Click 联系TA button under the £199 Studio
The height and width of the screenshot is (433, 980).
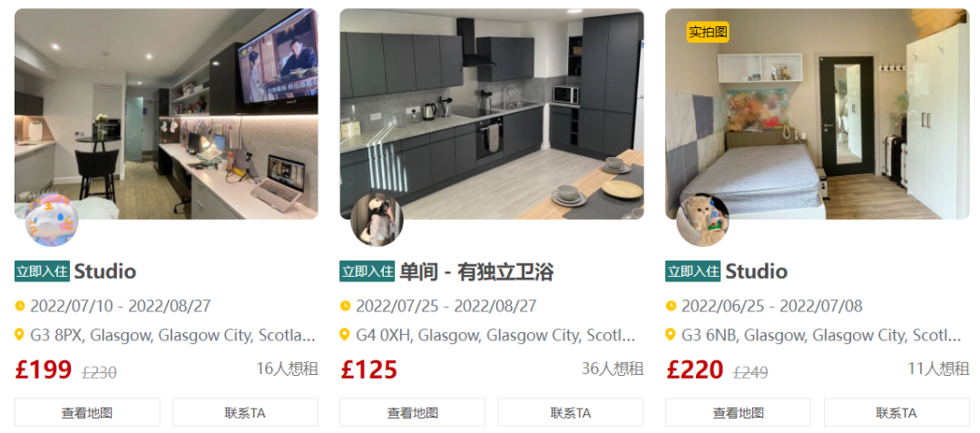pyautogui.click(x=245, y=412)
